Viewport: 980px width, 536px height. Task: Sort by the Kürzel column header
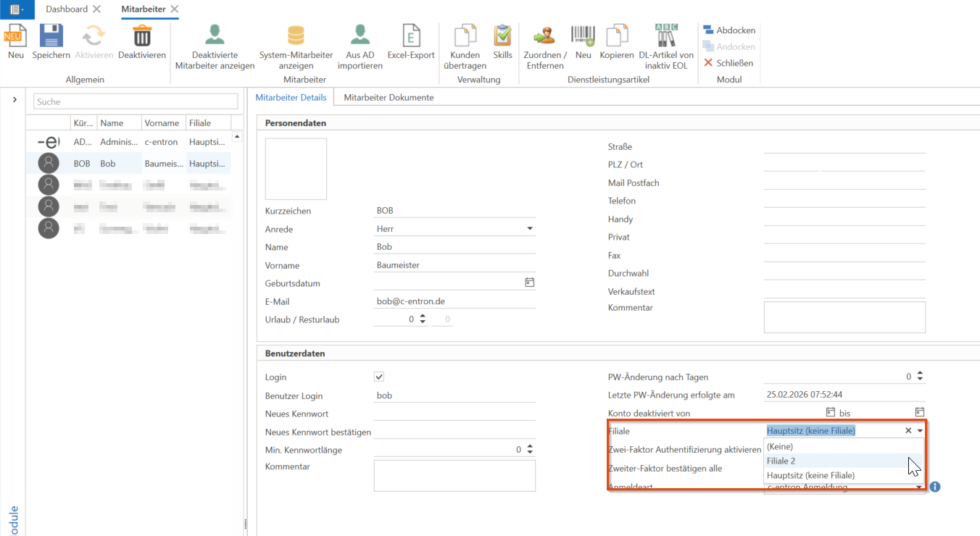pos(83,123)
